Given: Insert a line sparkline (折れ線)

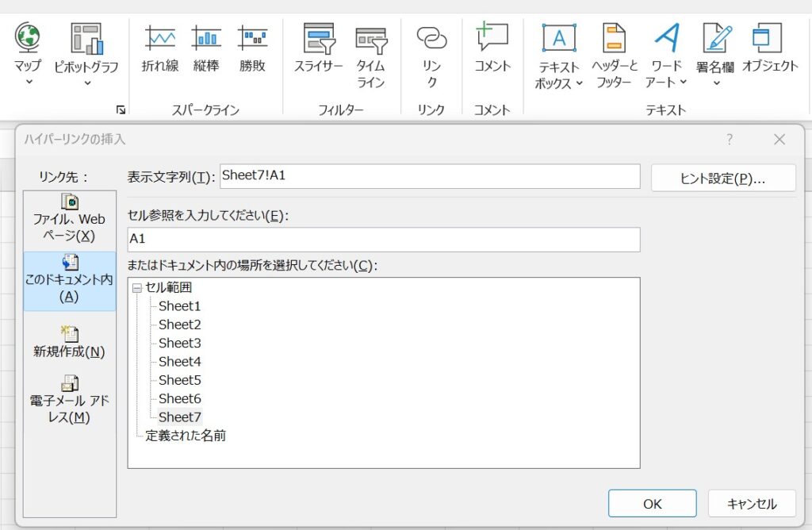Looking at the screenshot, I should click(x=159, y=38).
